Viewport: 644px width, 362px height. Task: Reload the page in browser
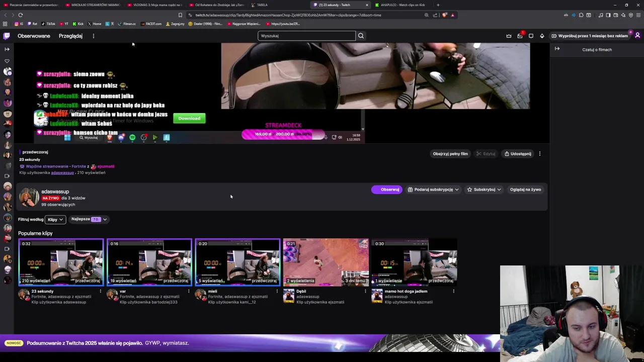(20, 15)
